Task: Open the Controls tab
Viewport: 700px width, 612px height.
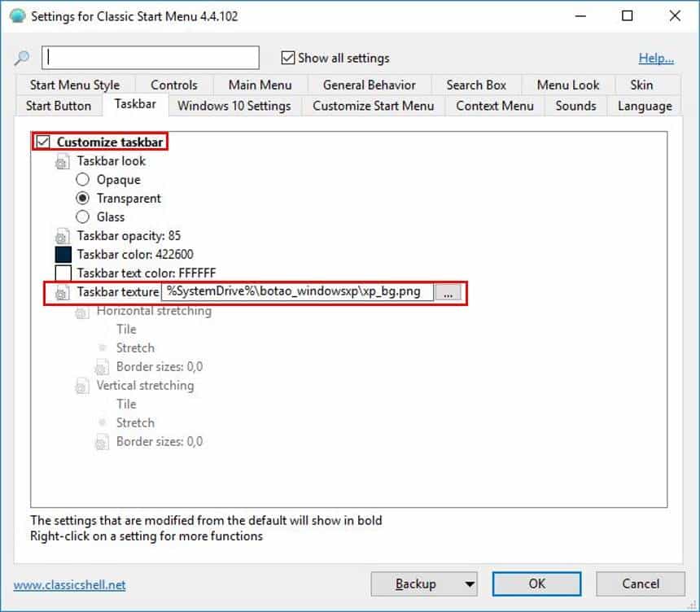Action: point(174,85)
